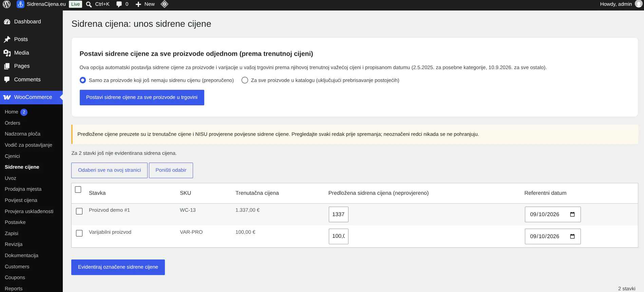Click the Media library icon
The image size is (644, 292).
click(x=7, y=53)
